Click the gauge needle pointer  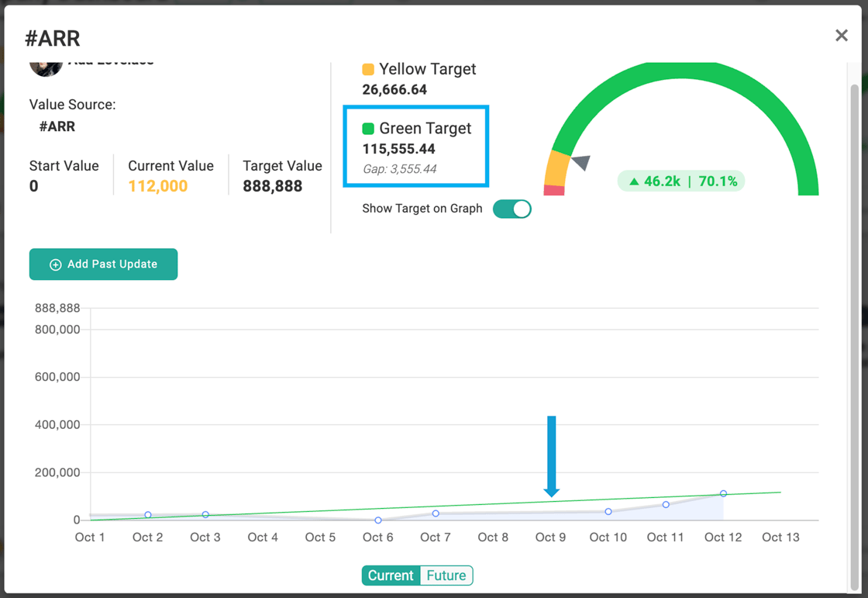[x=580, y=162]
